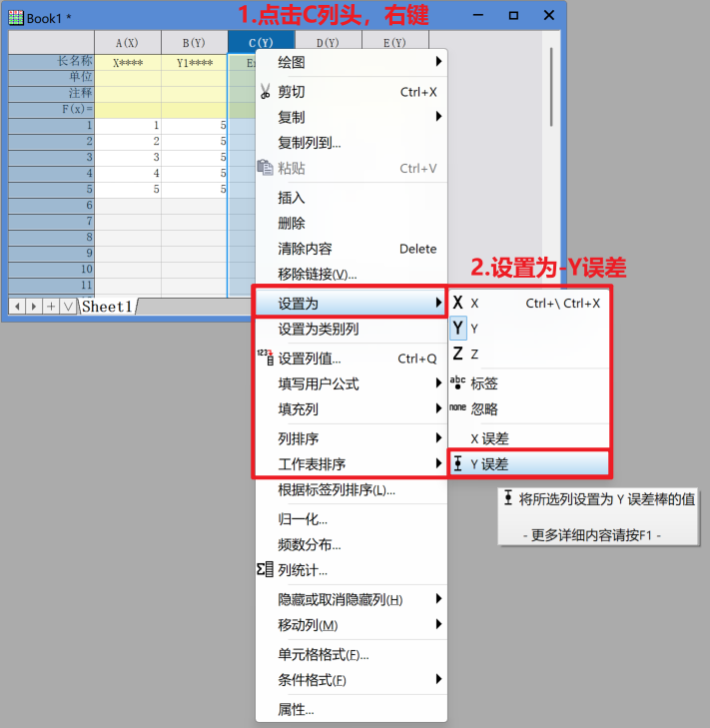Image resolution: width=710 pixels, height=728 pixels.
Task: Select the Y designation icon
Action: [457, 328]
